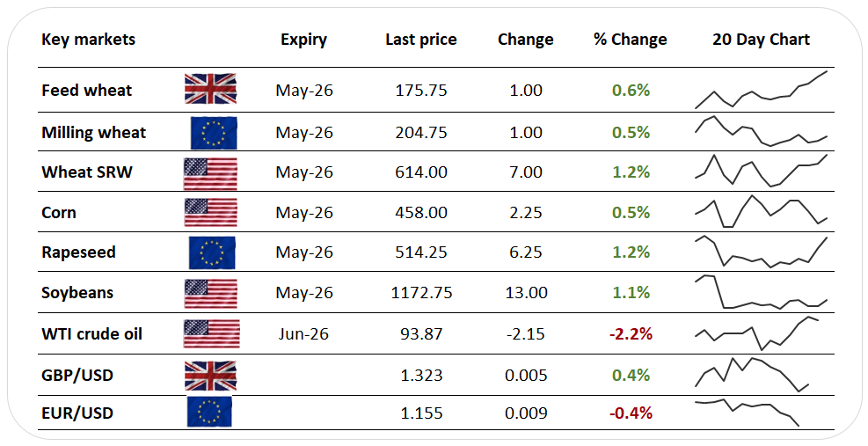Open the Feed wheat 20 day chart

[761, 90]
